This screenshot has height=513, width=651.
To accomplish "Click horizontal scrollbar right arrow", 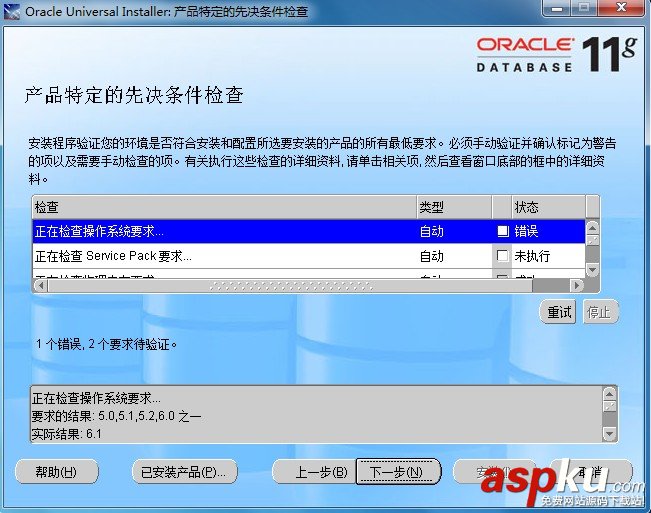I will tap(577, 286).
